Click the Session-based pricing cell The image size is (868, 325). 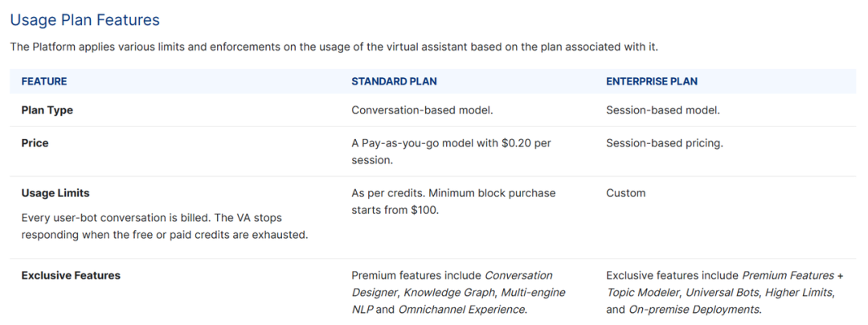[x=665, y=143]
